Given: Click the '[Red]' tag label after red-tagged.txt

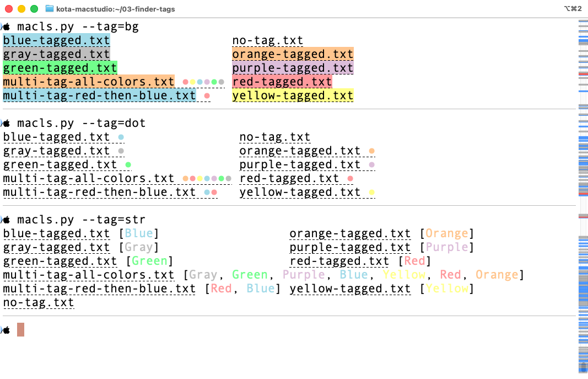Looking at the screenshot, I should [415, 261].
